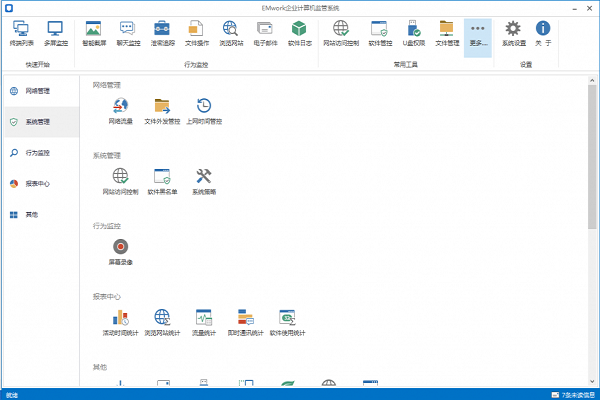The image size is (600, 400).
Task: Open 终端列表 terminal list
Action: tap(20, 34)
